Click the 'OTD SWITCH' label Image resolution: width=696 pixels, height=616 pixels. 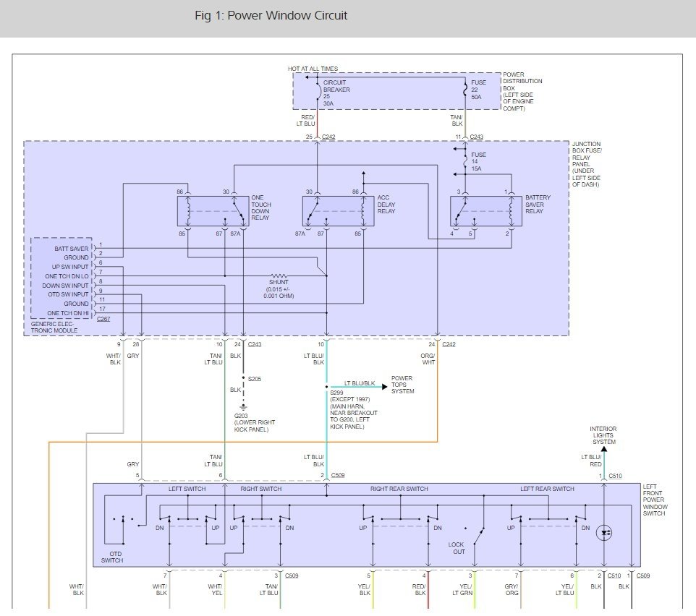pos(112,557)
